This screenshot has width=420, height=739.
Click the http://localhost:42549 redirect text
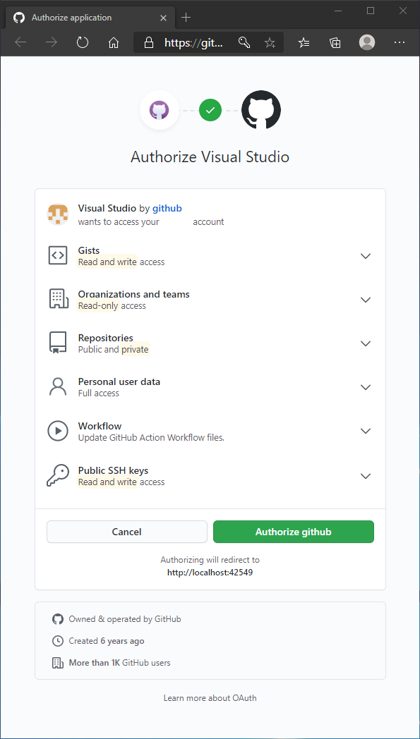click(210, 573)
